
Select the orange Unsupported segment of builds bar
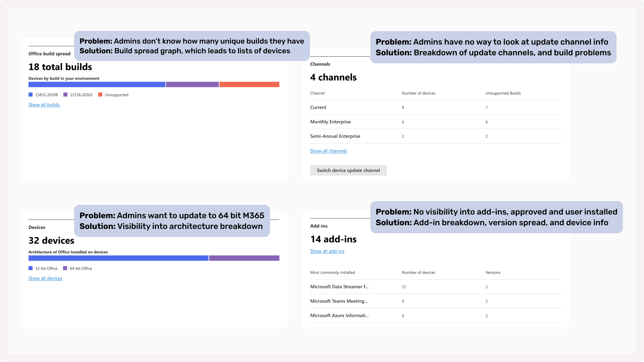pos(249,84)
